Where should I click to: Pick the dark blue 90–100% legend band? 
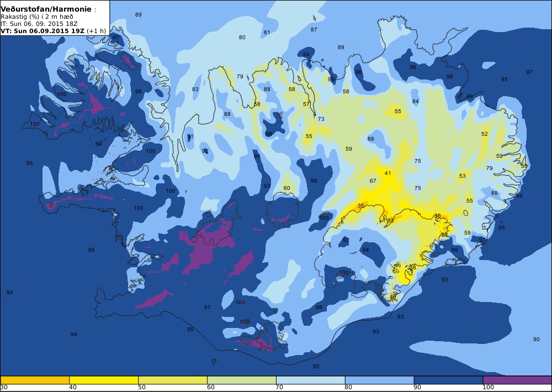click(x=448, y=380)
